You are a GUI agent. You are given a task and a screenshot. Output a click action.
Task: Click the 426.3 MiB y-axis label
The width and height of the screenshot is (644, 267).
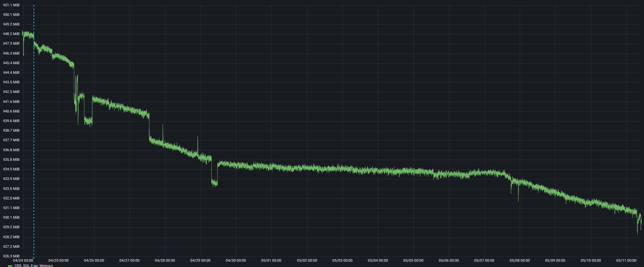click(x=11, y=256)
